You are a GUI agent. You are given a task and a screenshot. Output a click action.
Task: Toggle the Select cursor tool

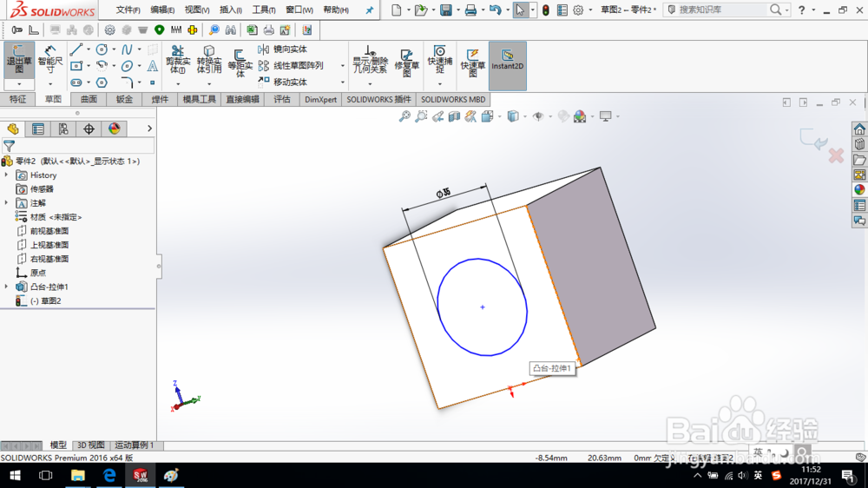pos(520,10)
